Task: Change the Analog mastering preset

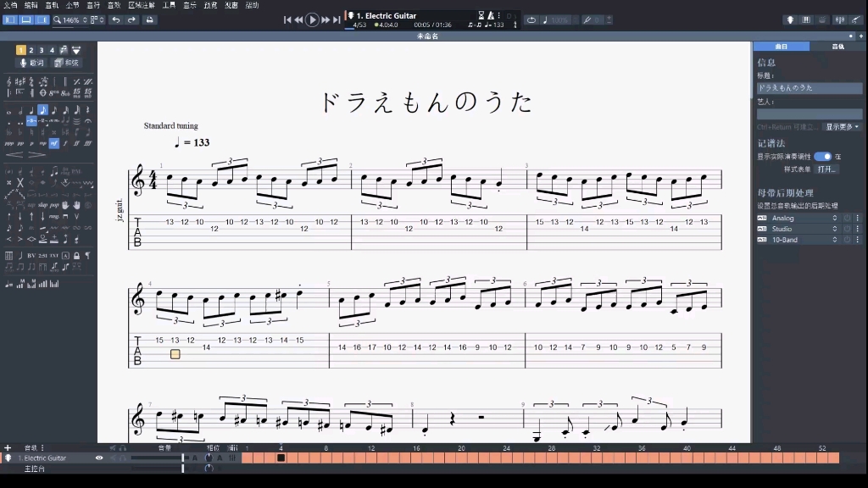Action: coord(804,218)
